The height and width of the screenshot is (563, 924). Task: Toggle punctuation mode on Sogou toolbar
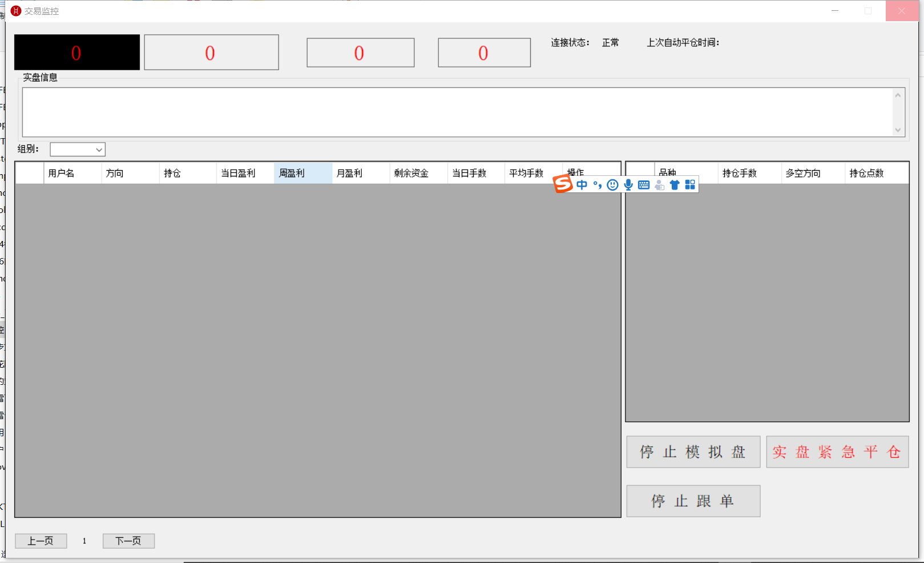pyautogui.click(x=597, y=184)
